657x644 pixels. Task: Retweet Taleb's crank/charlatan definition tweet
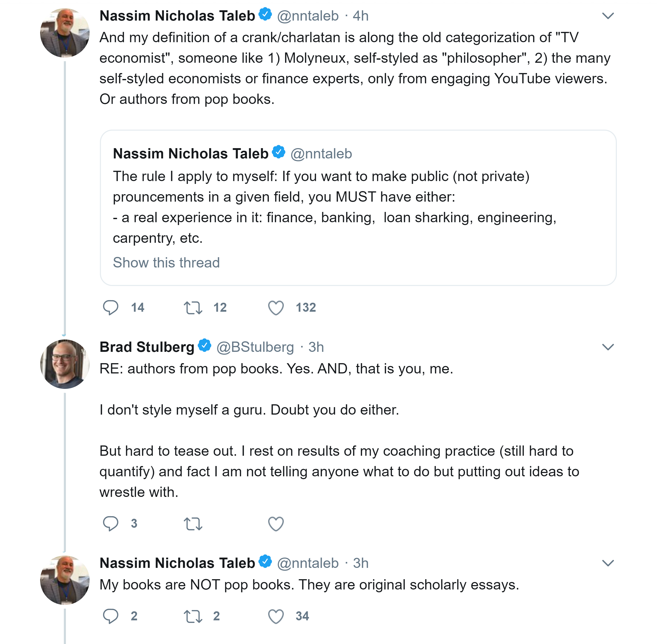193,307
